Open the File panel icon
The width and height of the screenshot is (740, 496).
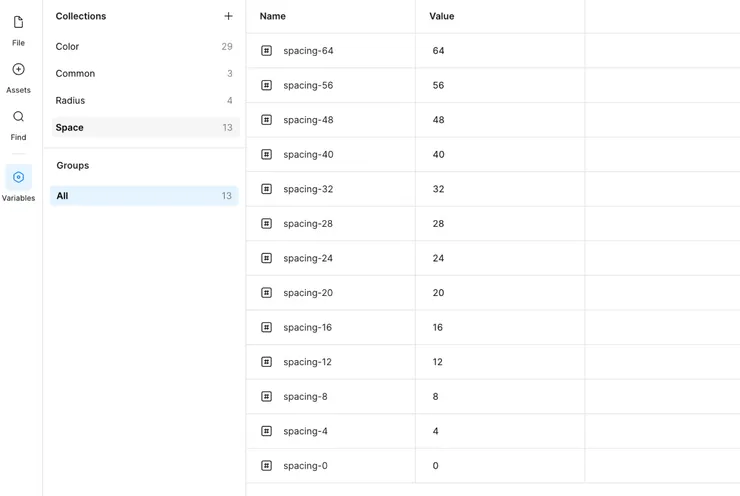tap(18, 23)
